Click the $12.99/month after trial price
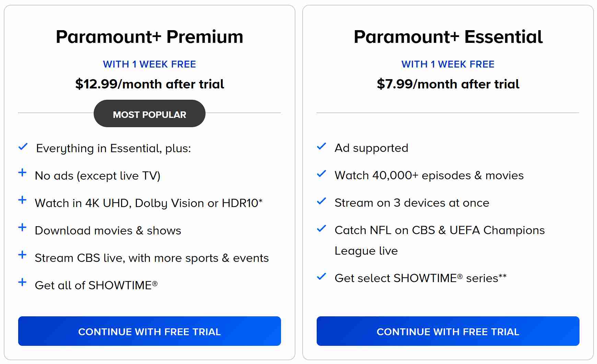The image size is (597, 364). [150, 84]
